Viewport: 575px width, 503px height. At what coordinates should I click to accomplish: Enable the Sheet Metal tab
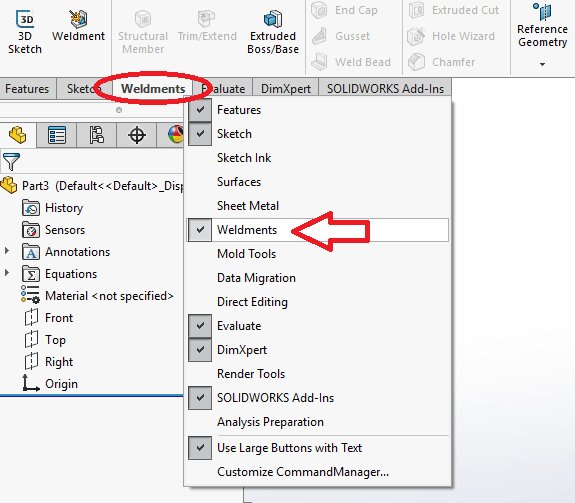coord(318,206)
